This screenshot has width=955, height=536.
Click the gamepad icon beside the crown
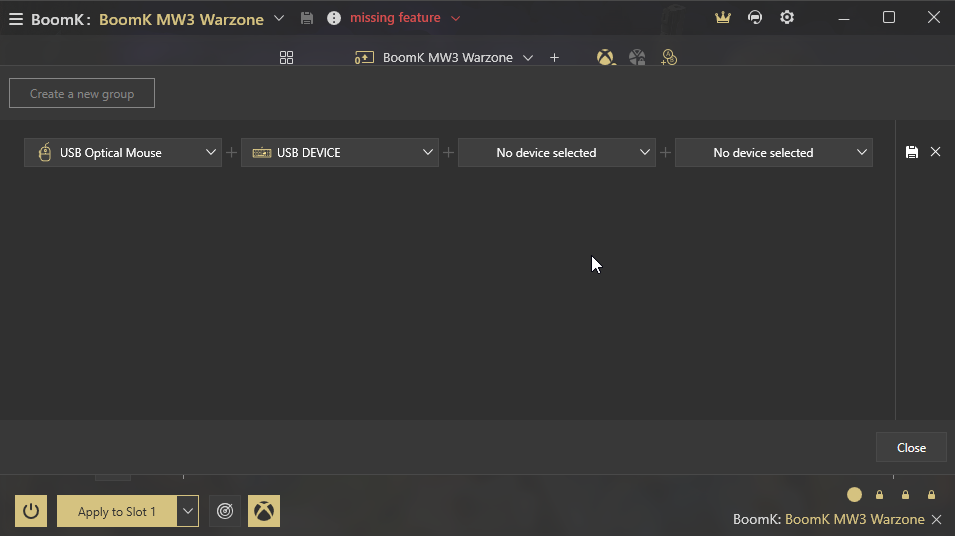tap(755, 18)
